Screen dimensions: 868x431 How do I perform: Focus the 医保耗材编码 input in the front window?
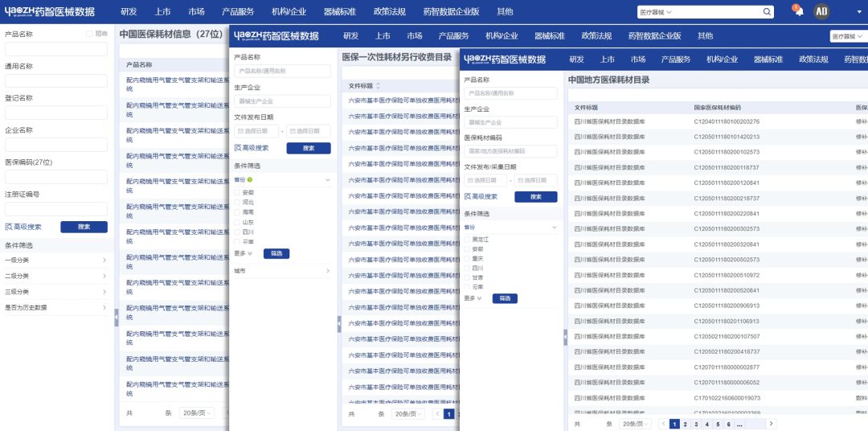pyautogui.click(x=510, y=150)
